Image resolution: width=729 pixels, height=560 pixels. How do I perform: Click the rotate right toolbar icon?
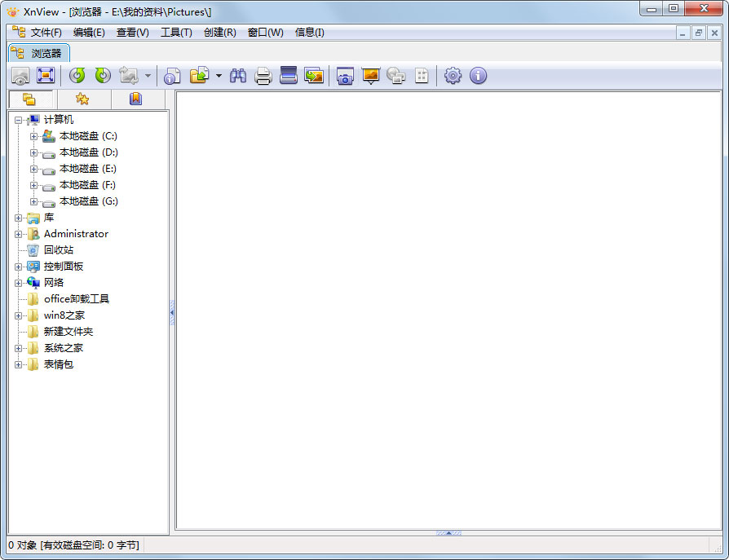tap(103, 76)
